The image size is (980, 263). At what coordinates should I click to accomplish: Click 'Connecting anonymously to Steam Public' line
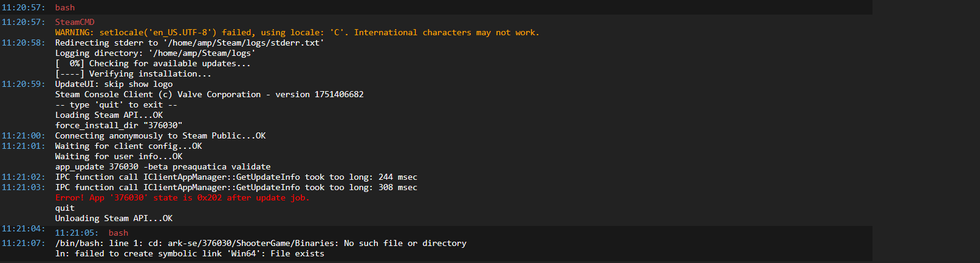160,135
